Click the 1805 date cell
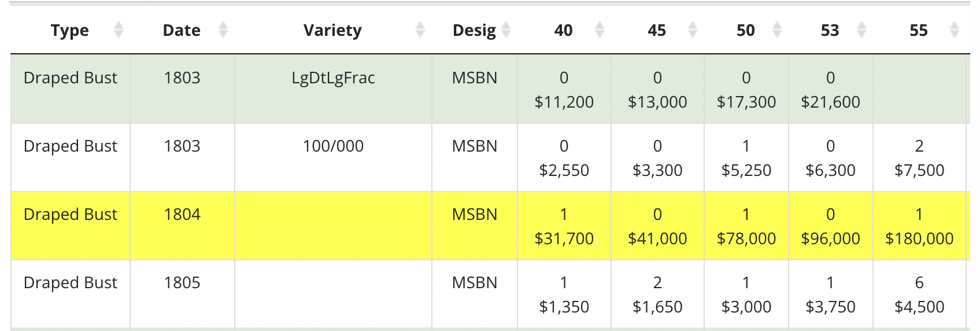This screenshot has height=331, width=980. 182,282
